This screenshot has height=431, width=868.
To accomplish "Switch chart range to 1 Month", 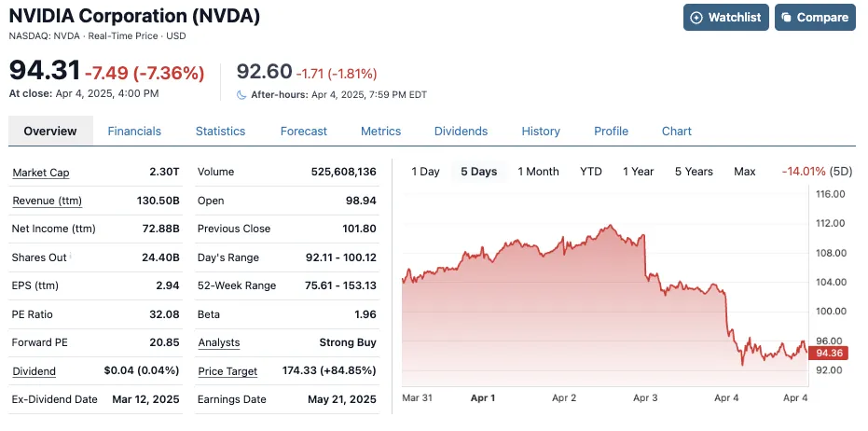I will tap(538, 172).
